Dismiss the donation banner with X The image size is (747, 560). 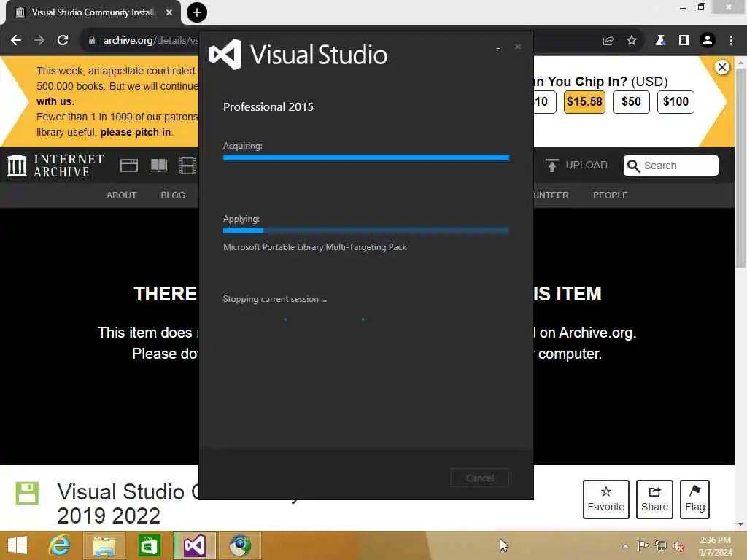(721, 67)
